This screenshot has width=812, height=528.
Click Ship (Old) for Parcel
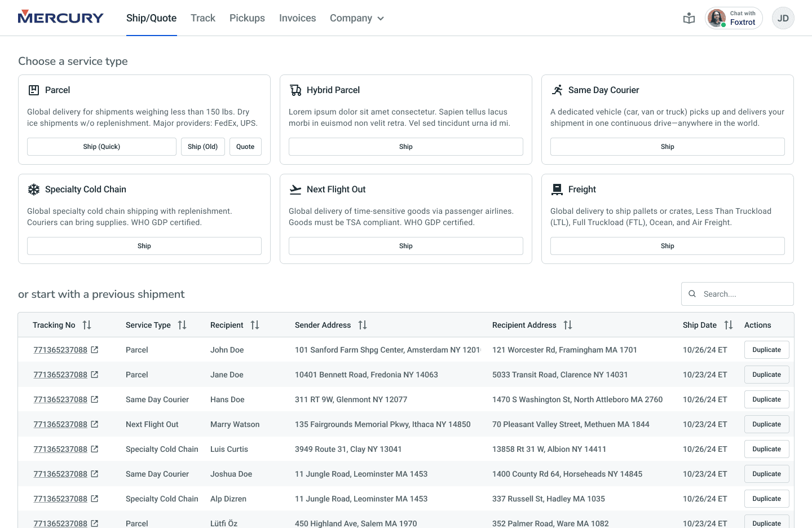(x=203, y=147)
